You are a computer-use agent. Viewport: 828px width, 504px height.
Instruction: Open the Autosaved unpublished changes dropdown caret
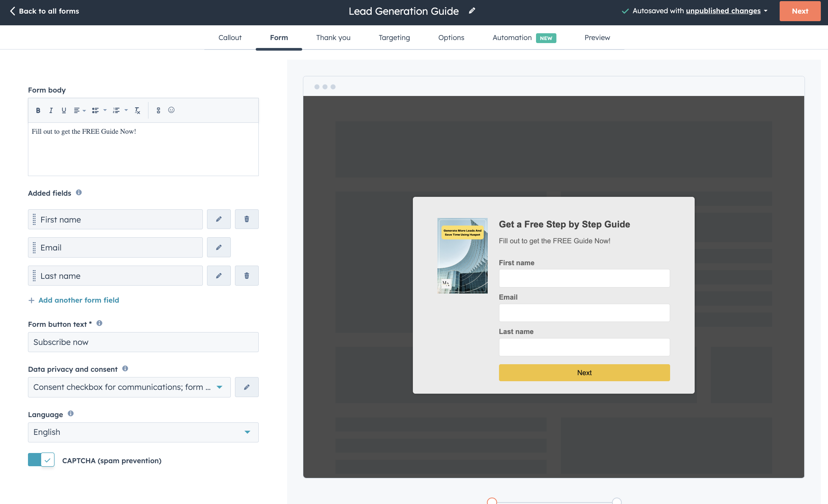click(766, 11)
